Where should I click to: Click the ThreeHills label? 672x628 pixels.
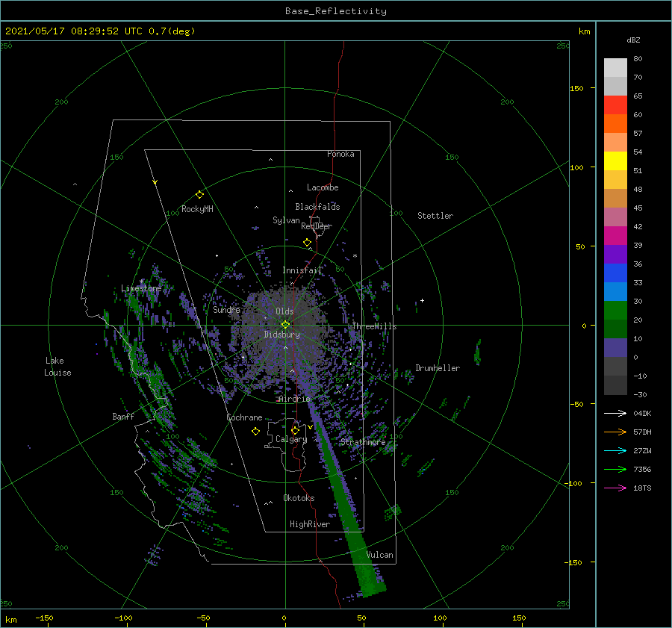click(375, 326)
